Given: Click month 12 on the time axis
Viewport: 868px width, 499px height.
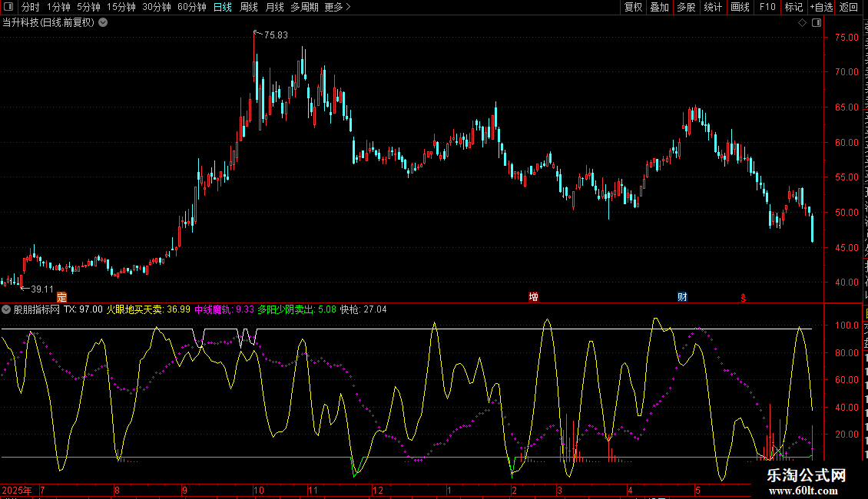Looking at the screenshot, I should click(377, 490).
